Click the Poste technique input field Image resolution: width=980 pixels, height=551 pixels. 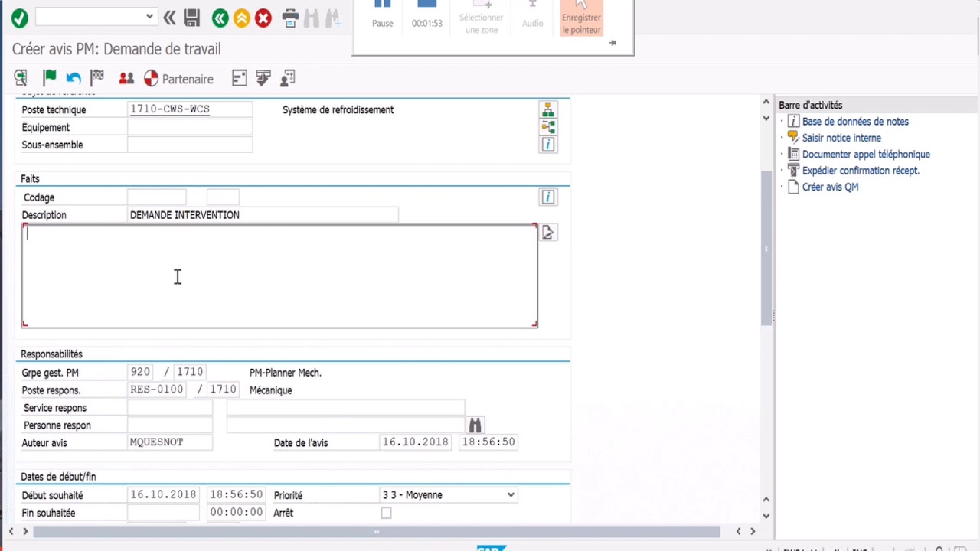[190, 109]
